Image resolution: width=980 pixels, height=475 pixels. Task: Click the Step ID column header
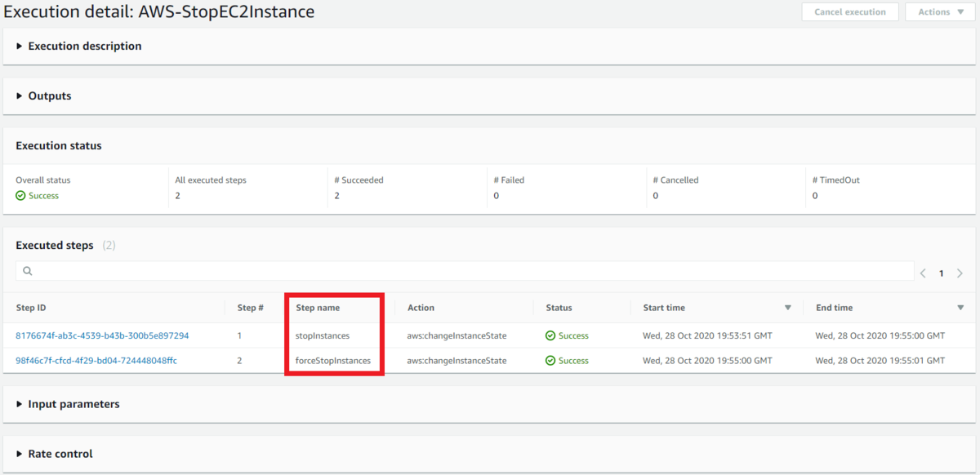pyautogui.click(x=31, y=308)
